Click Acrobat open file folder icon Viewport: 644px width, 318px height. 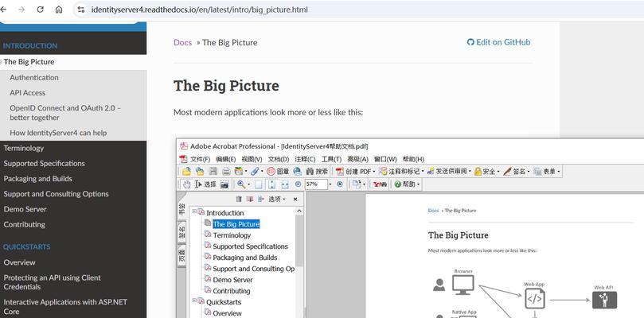186,171
